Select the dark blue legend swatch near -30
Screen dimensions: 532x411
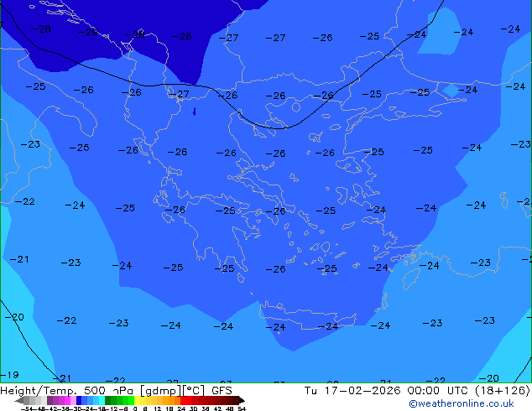click(79, 400)
